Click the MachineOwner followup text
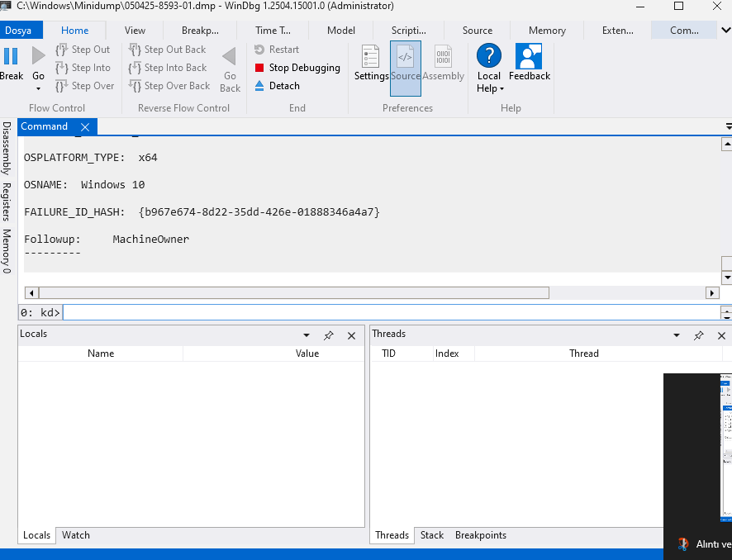732x560 pixels. pyautogui.click(x=151, y=240)
